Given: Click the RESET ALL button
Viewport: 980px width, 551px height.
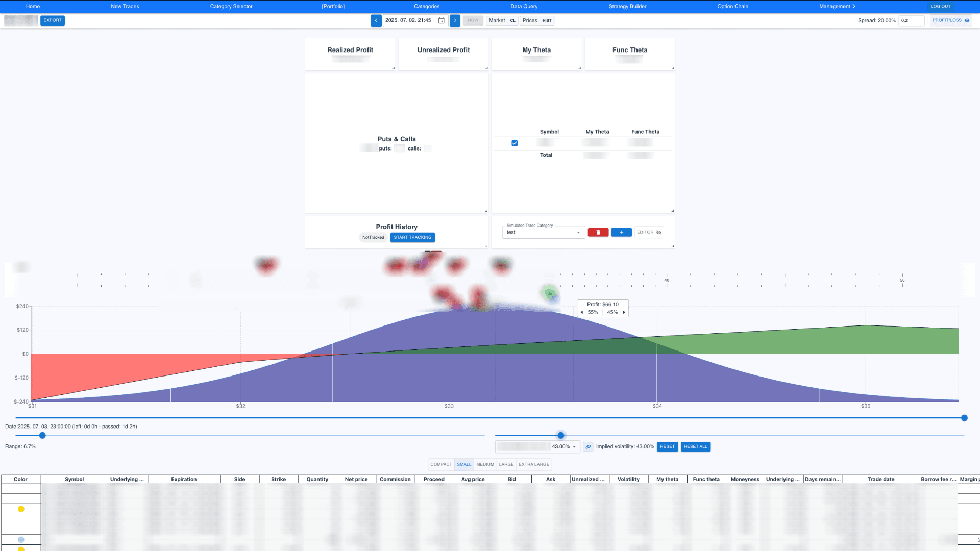Looking at the screenshot, I should pos(696,447).
